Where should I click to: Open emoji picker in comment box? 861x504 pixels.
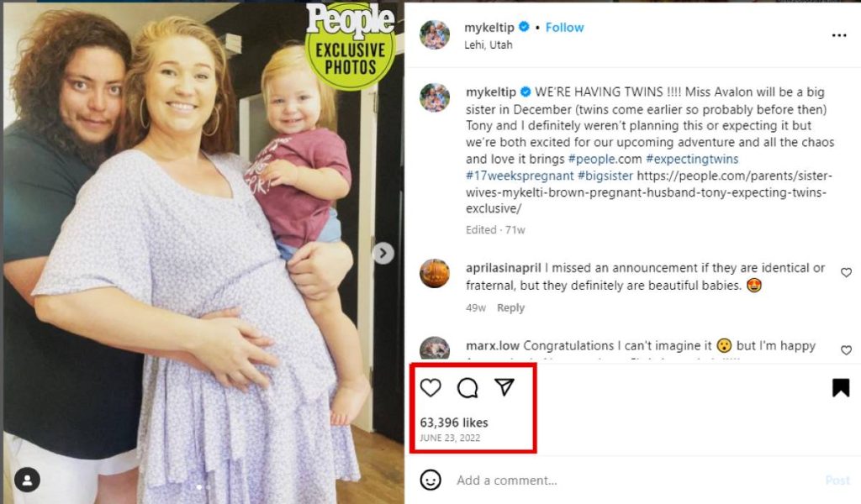(x=430, y=480)
